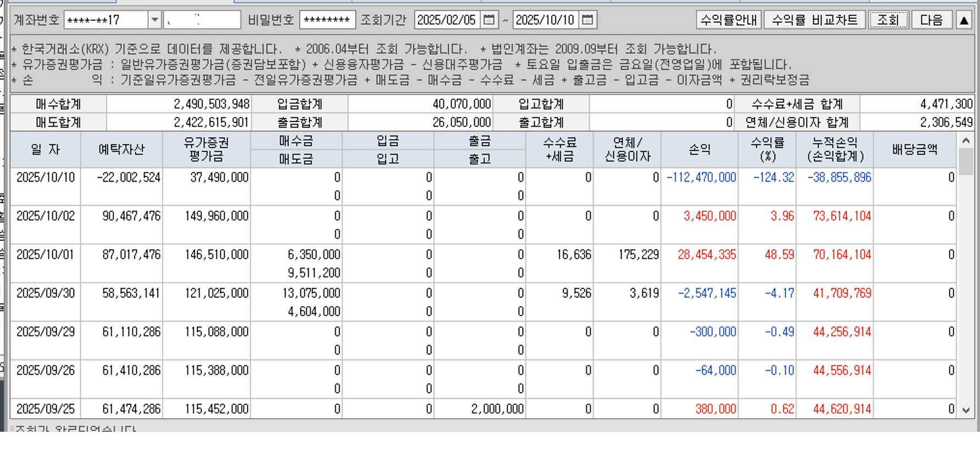Viewport: 980px width, 474px height.
Task: Click the 다음 button
Action: (x=932, y=20)
